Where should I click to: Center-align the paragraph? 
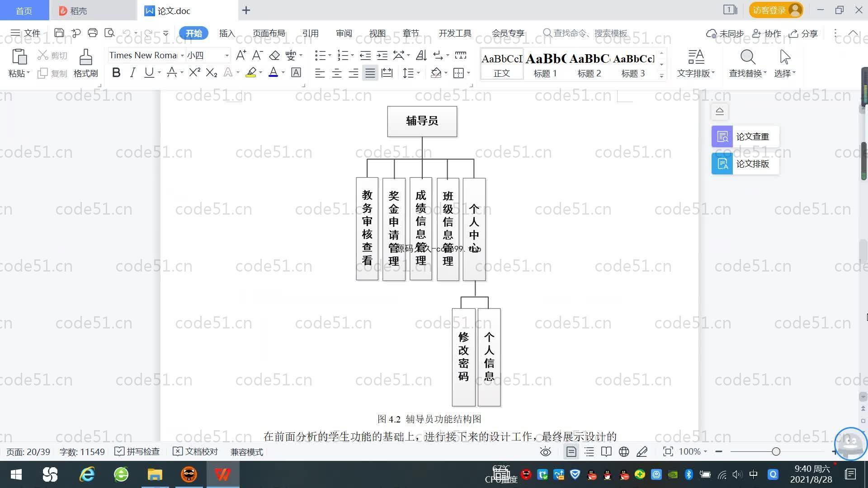pyautogui.click(x=337, y=73)
